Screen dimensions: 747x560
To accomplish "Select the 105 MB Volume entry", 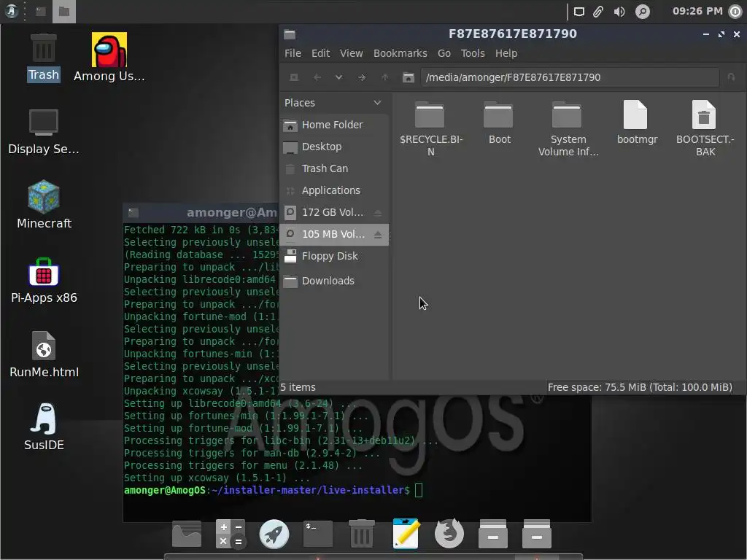I will (325, 234).
